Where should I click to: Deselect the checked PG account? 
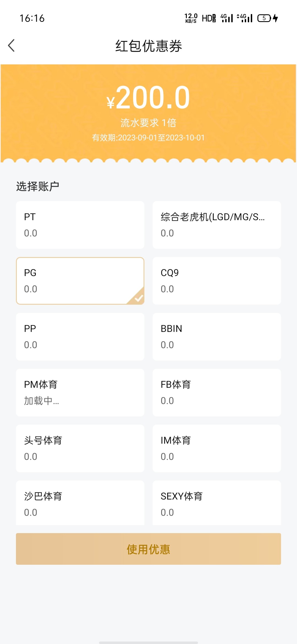point(80,281)
